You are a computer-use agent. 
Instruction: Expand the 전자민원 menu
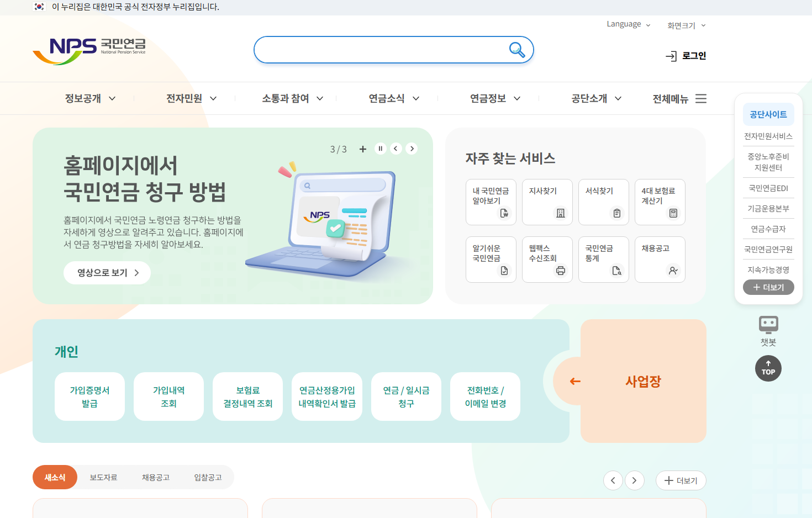click(x=192, y=98)
